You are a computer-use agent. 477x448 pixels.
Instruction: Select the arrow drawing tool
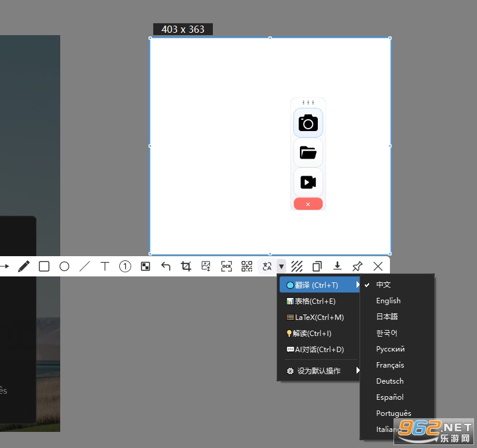4,266
